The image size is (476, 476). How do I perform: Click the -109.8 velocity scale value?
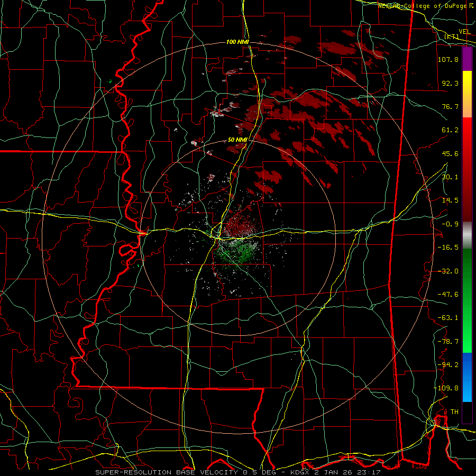pyautogui.click(x=446, y=388)
